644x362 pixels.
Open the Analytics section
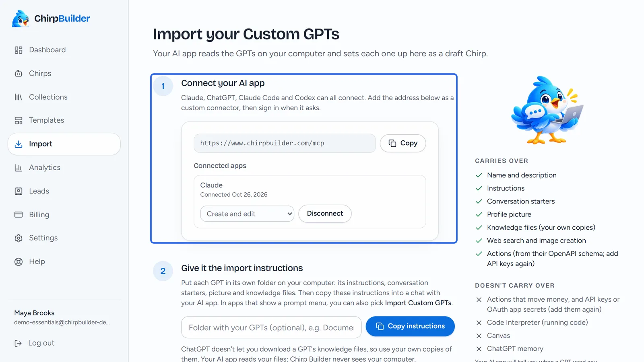click(x=64, y=168)
